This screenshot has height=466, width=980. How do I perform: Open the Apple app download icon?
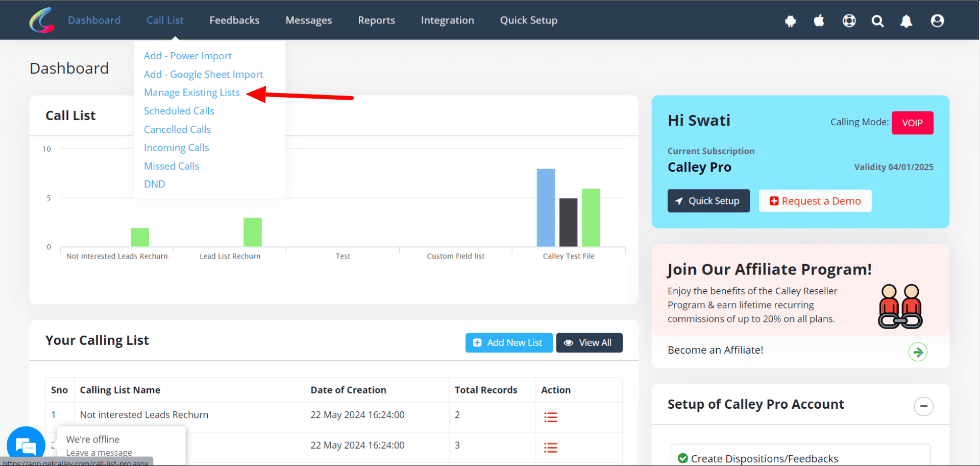pos(819,21)
